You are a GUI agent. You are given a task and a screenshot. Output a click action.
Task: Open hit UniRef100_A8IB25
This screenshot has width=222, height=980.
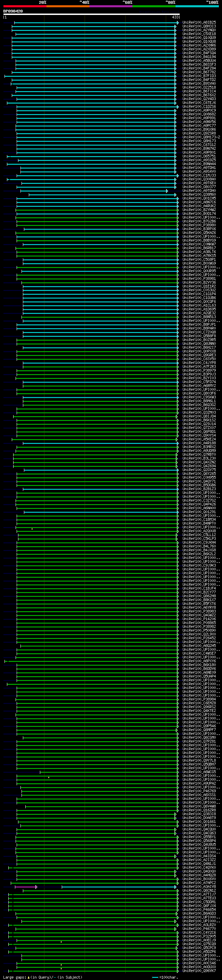point(199,23)
